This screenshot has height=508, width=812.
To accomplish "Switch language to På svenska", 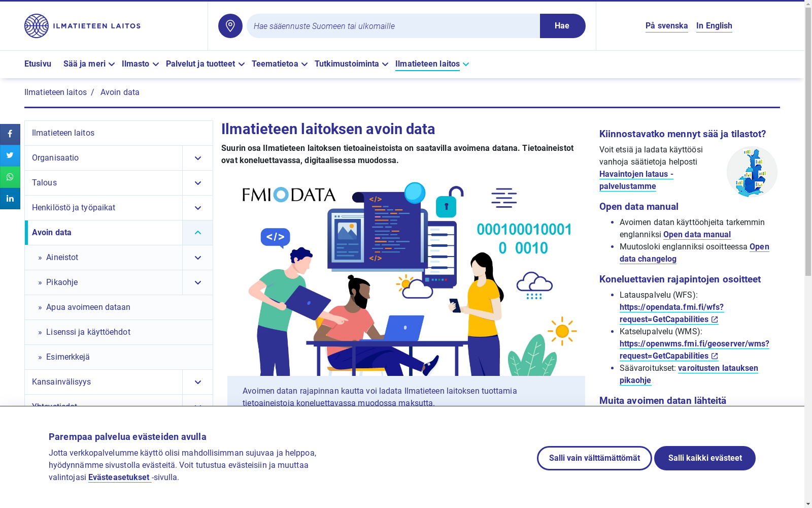I will [667, 26].
